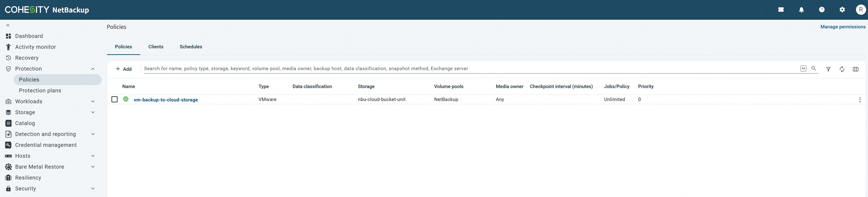Open the notifications bell
The image size is (868, 197).
click(x=801, y=10)
